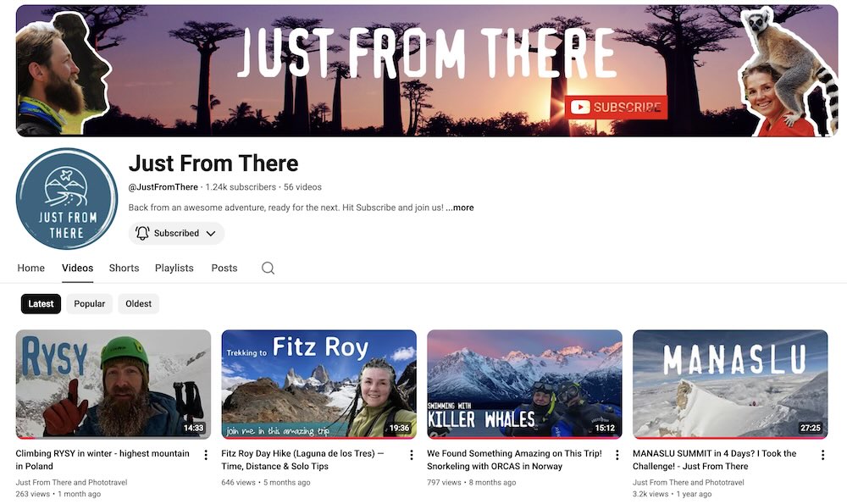The image size is (847, 504).
Task: Select the Latest sort filter chip
Action: (x=41, y=303)
